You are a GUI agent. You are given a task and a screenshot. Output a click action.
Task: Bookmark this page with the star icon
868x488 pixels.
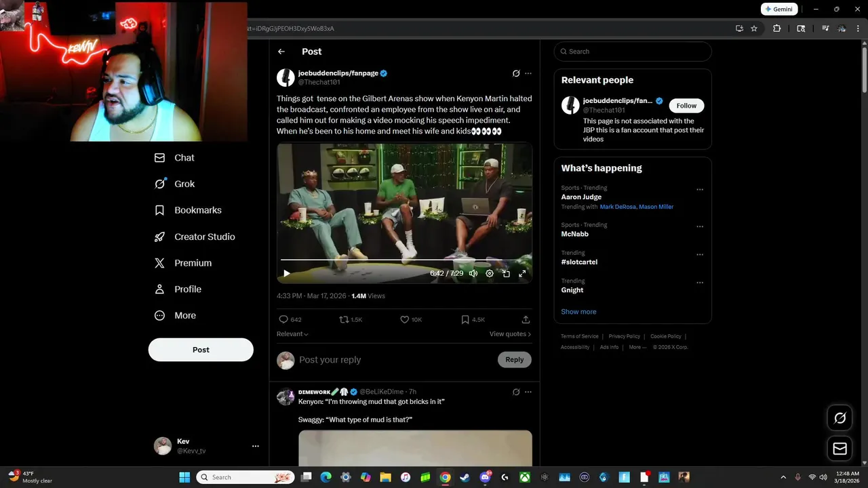tap(754, 28)
